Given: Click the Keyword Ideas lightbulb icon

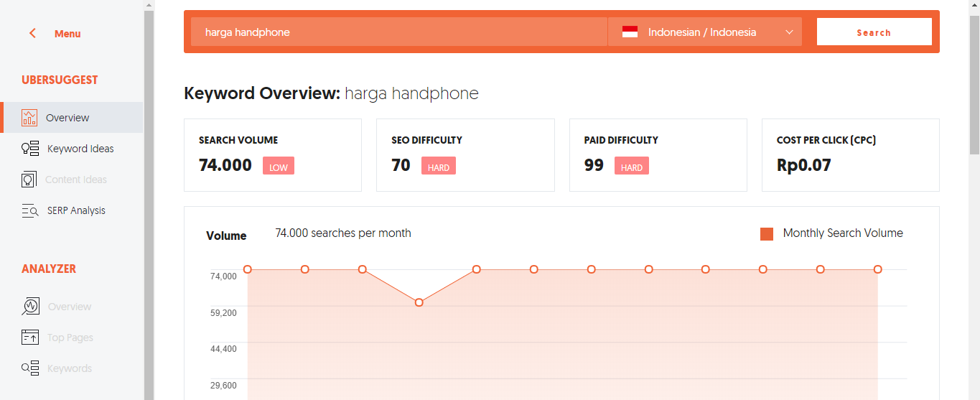Looking at the screenshot, I should [30, 149].
